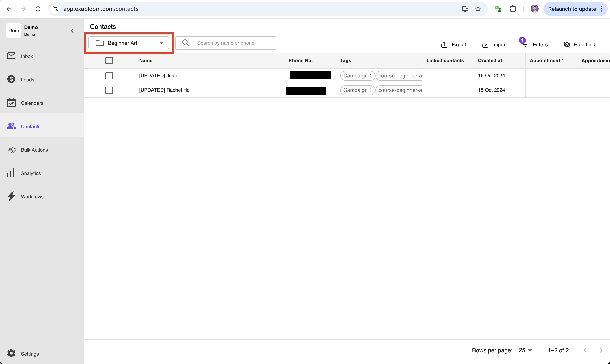Image resolution: width=610 pixels, height=364 pixels.
Task: Click the Export button
Action: click(454, 44)
